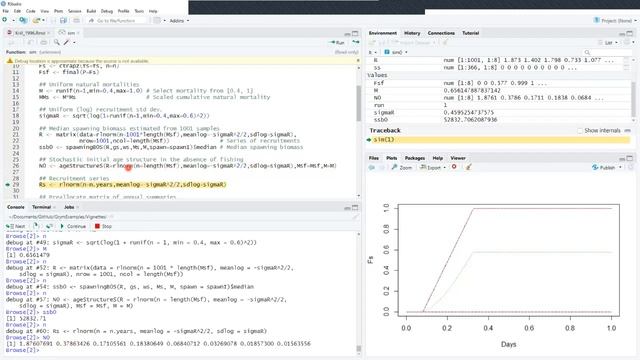The image size is (640, 360).
Task: Dismiss the debug location warning bar
Action: pyautogui.click(x=358, y=60)
